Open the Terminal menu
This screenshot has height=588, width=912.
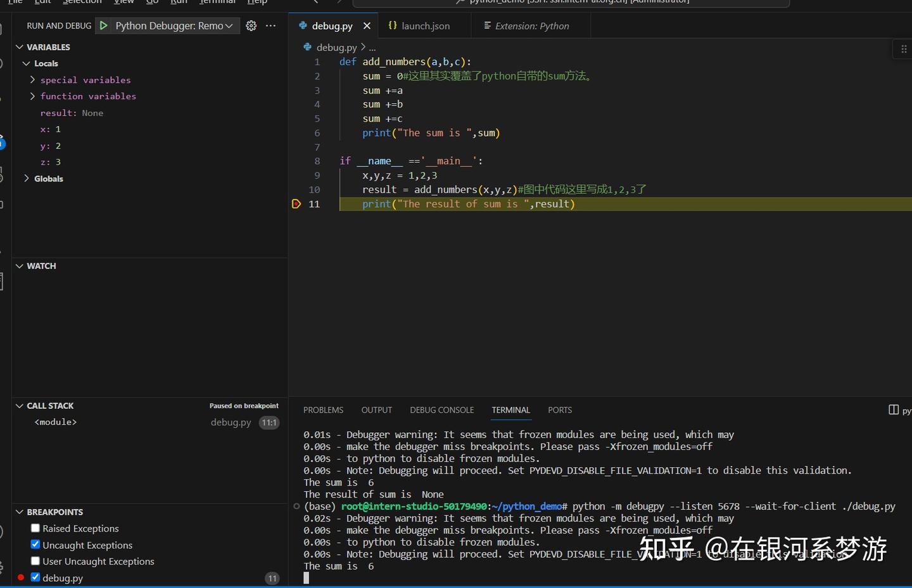(x=217, y=2)
